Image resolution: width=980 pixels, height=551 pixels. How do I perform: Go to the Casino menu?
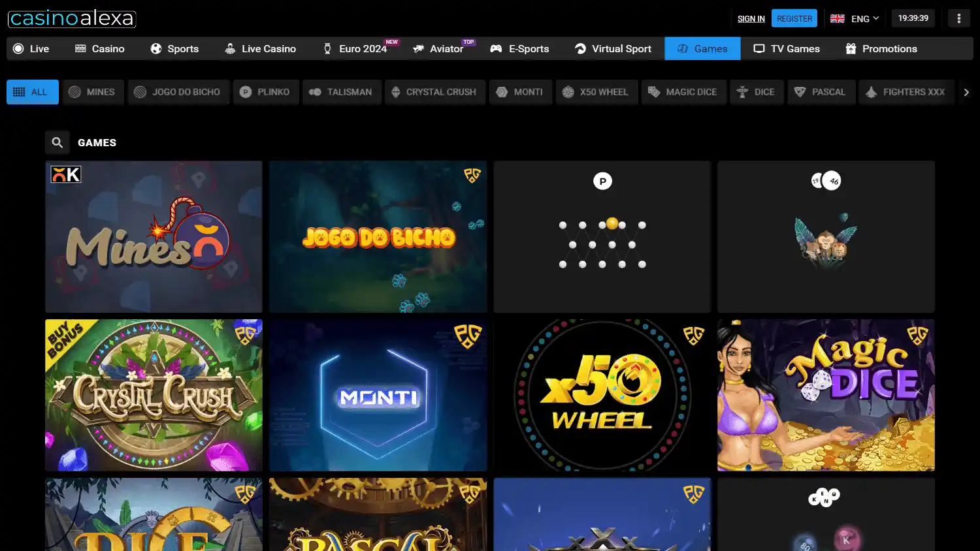(x=100, y=49)
